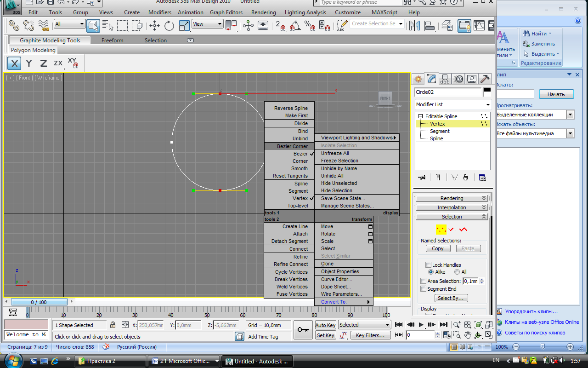Choose the Rectangular Selection Region icon

tap(122, 25)
